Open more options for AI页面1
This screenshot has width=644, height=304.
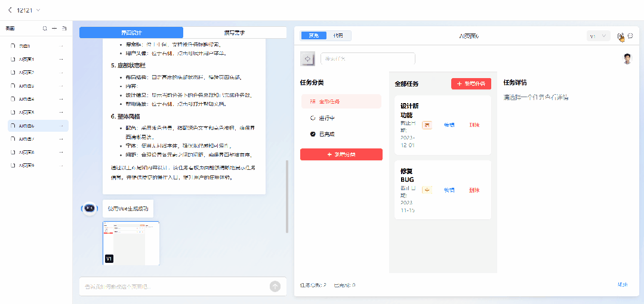click(x=61, y=60)
